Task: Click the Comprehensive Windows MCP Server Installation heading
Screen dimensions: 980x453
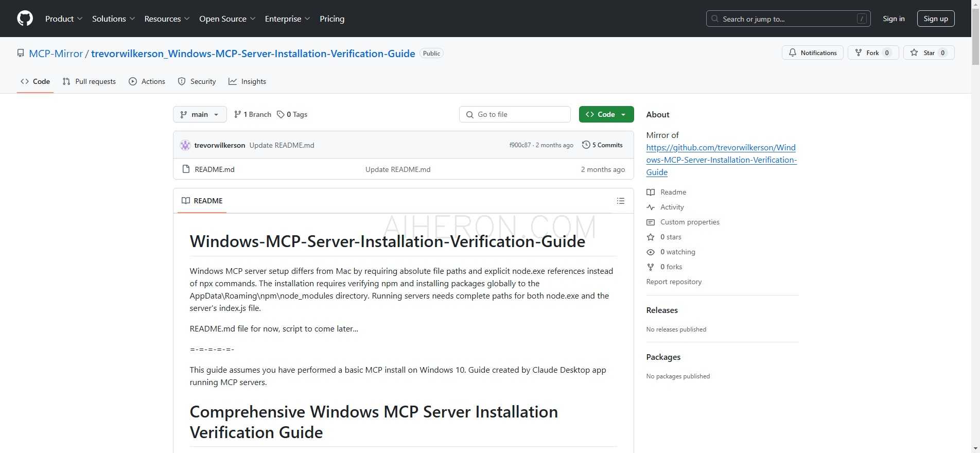Action: pyautogui.click(x=374, y=422)
